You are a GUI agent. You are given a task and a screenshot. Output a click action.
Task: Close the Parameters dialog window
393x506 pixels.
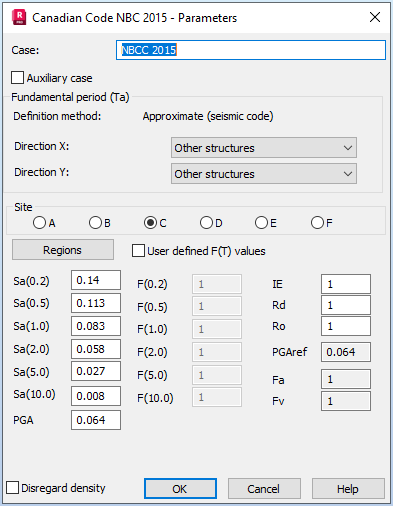point(375,17)
